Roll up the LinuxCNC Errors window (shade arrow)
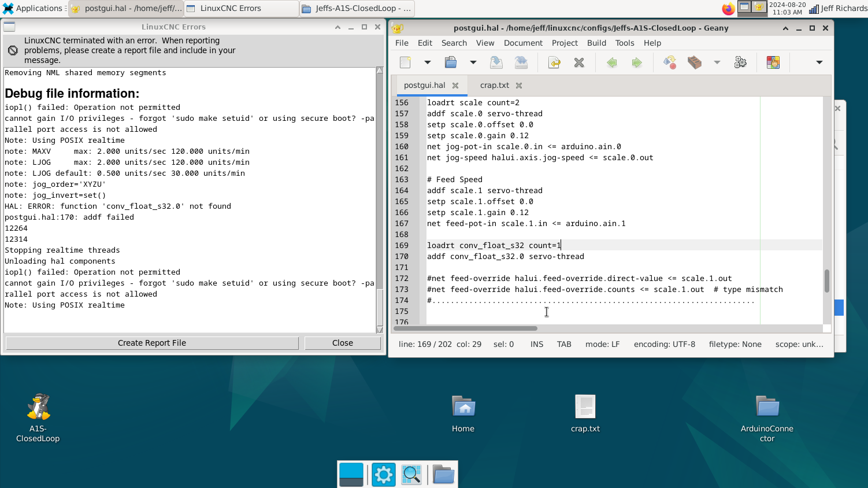The image size is (868, 488). (337, 27)
